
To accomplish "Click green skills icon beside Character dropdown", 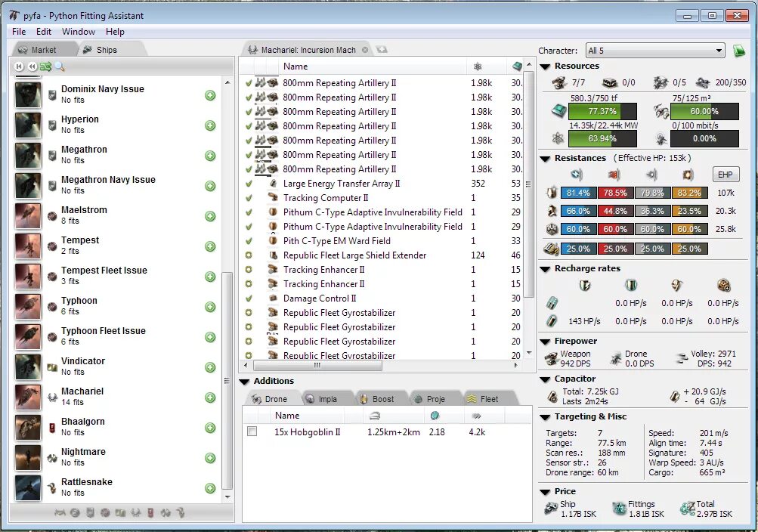I will (x=738, y=50).
